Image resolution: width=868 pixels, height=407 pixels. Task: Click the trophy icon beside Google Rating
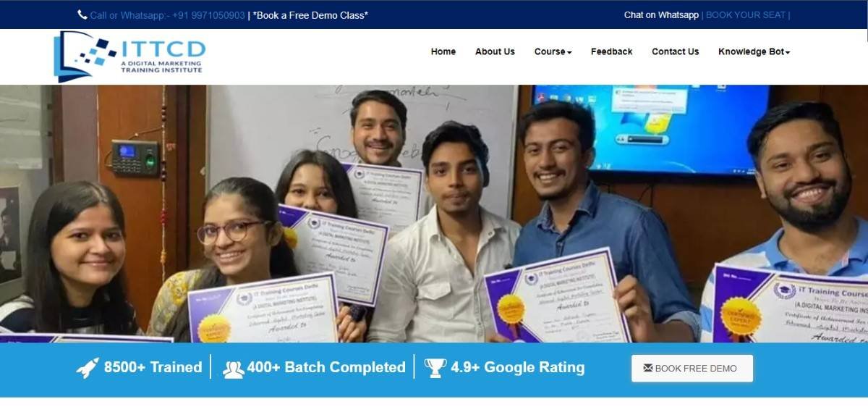(435, 368)
